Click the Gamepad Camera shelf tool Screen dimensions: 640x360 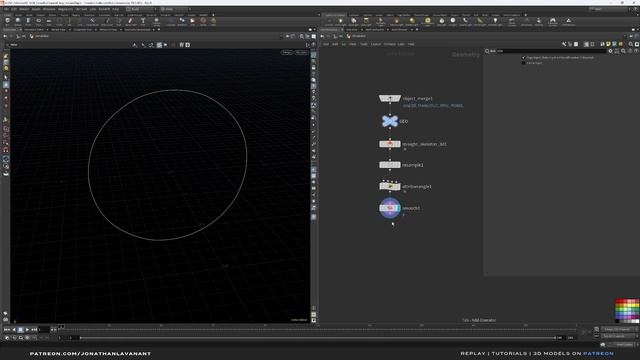coord(553,21)
